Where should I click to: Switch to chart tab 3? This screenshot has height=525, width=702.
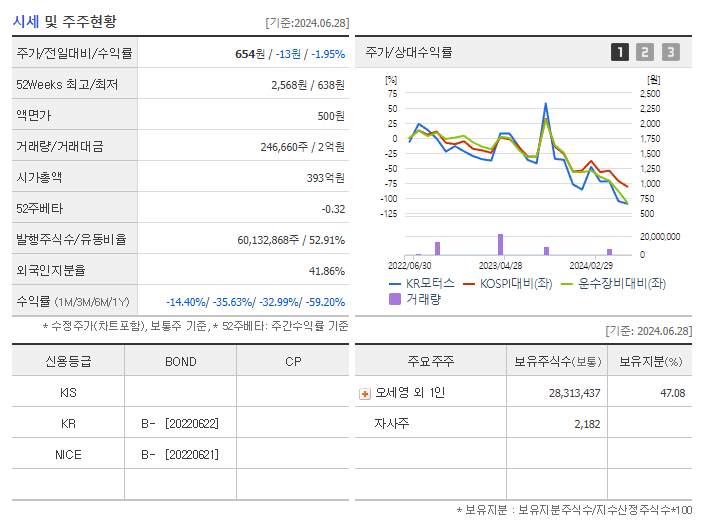671,52
